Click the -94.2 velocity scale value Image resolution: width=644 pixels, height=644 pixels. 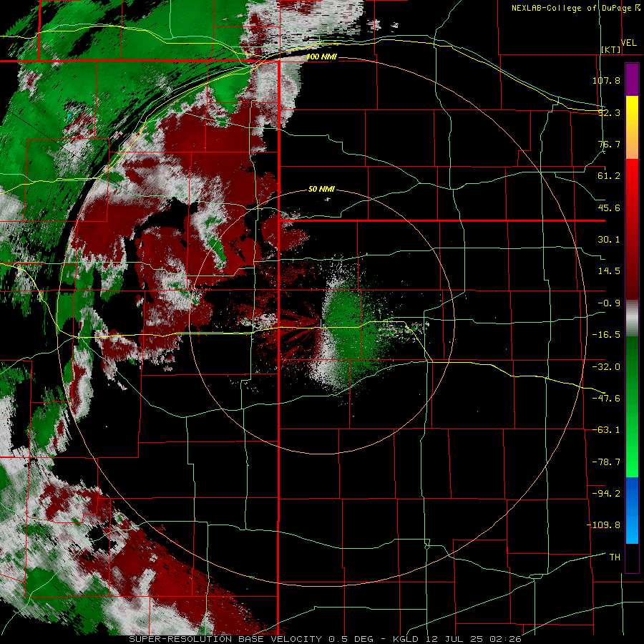pyautogui.click(x=606, y=494)
